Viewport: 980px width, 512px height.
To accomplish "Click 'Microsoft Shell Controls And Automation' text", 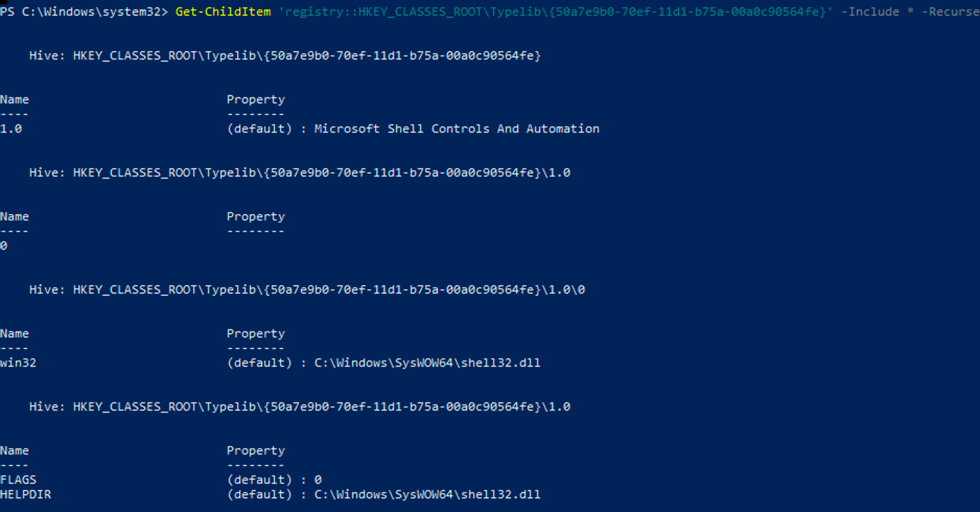I will 457,129.
